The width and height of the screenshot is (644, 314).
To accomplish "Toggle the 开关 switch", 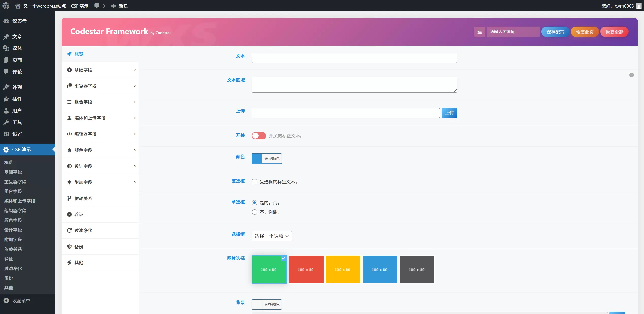I will click(259, 136).
